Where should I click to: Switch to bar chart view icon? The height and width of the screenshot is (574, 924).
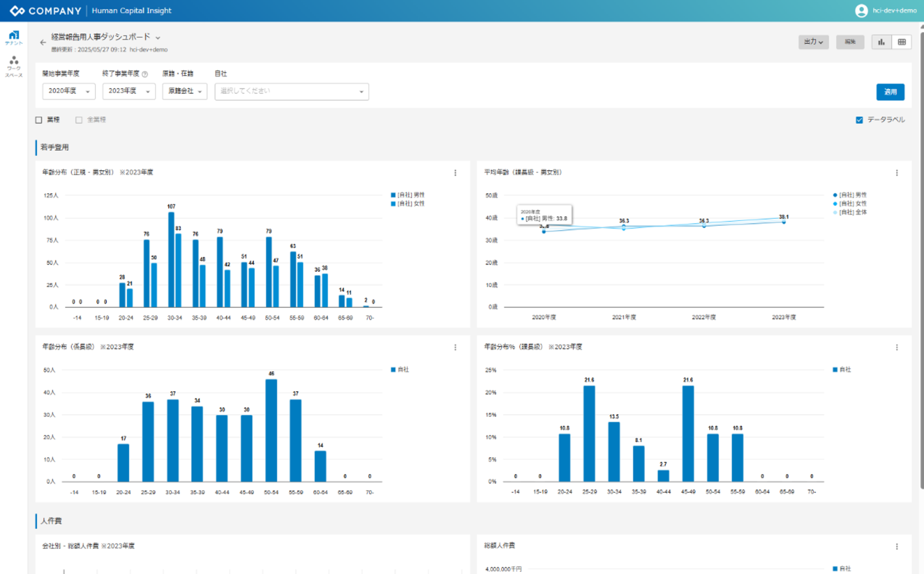pos(881,42)
